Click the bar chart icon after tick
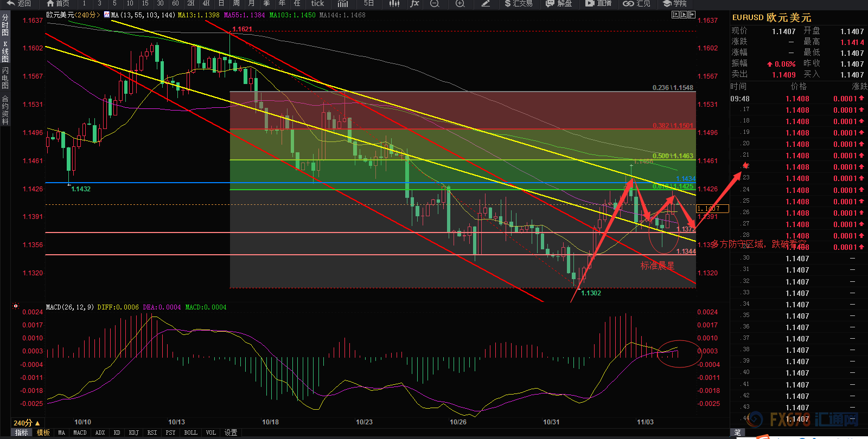868x439 pixels. pyautogui.click(x=343, y=4)
